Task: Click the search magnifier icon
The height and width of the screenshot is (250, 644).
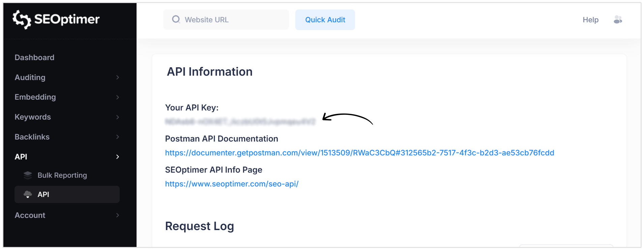Action: (176, 20)
